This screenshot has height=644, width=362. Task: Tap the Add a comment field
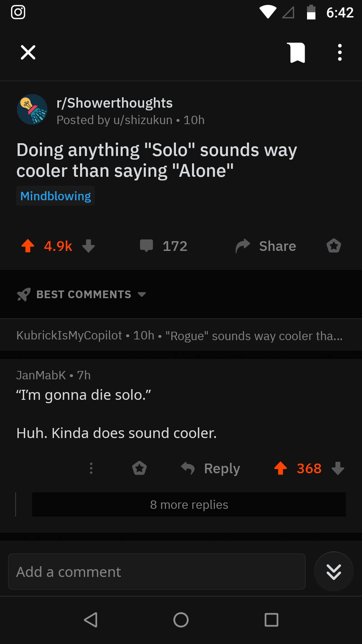coord(157,572)
